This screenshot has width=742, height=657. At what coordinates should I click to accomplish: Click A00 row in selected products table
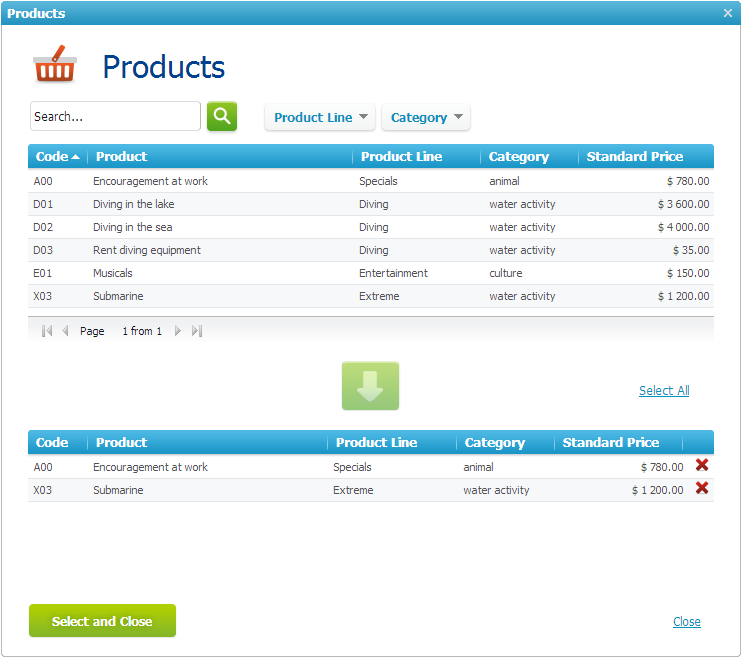[x=371, y=467]
